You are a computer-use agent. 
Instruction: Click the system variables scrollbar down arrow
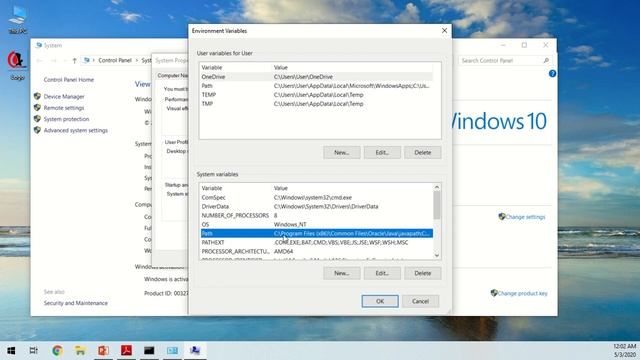tap(437, 256)
